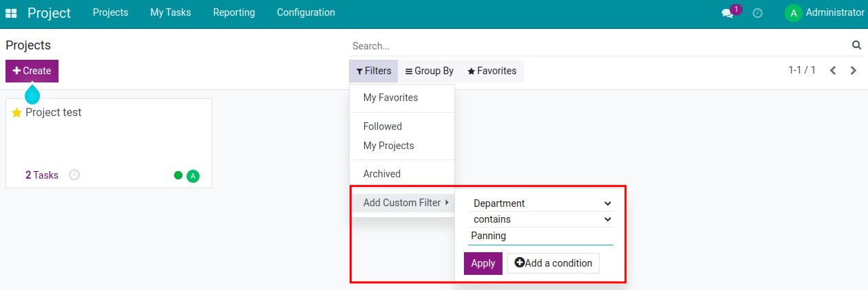Toggle the Filters dropdown
The width and height of the screenshot is (868, 290).
(x=374, y=71)
